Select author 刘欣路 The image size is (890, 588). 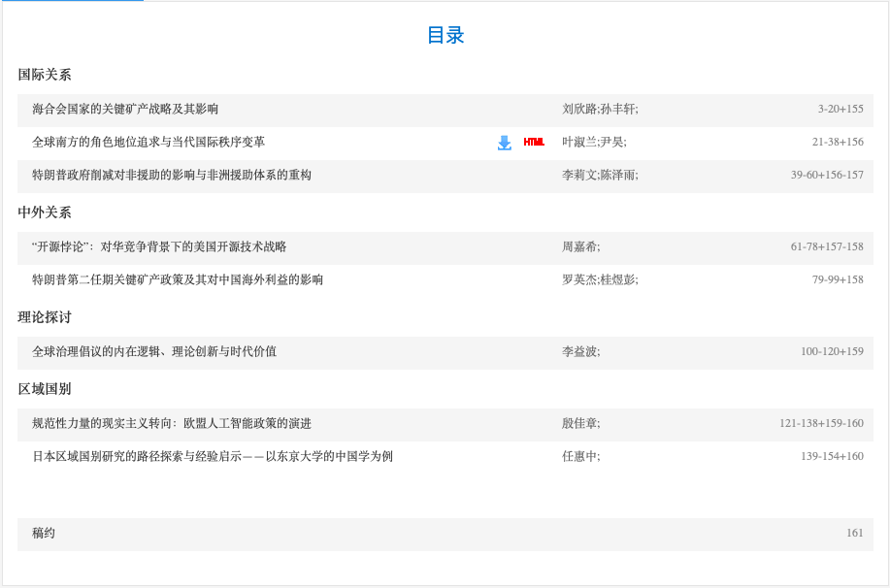tap(579, 110)
